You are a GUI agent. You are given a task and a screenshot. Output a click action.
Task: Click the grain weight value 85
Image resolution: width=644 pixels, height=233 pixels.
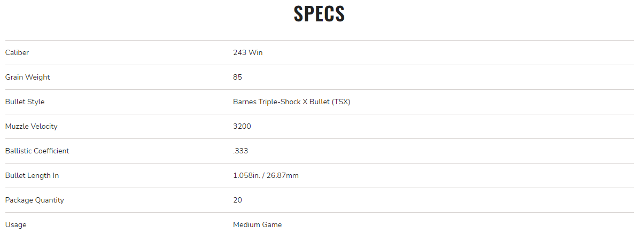pyautogui.click(x=238, y=77)
